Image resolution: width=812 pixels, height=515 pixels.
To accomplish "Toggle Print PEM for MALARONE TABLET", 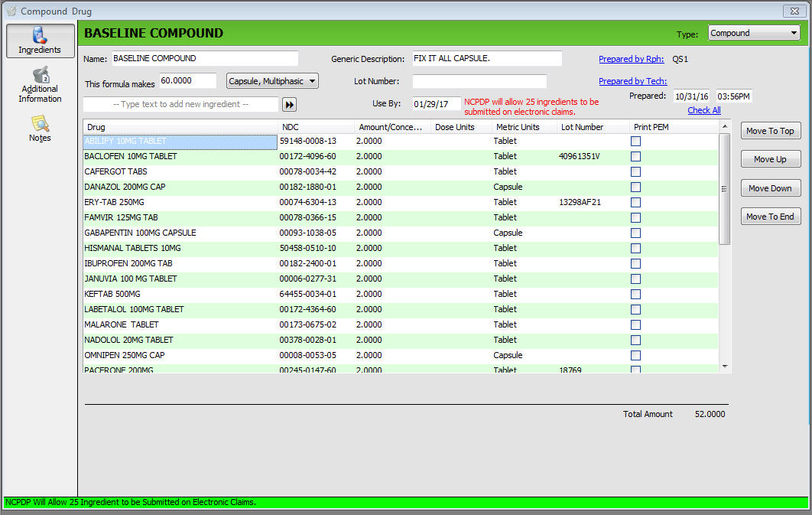I will pyautogui.click(x=636, y=325).
